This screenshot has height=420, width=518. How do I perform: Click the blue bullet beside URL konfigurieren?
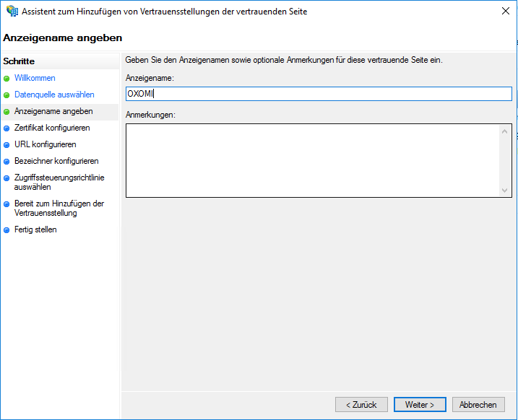(x=7, y=145)
